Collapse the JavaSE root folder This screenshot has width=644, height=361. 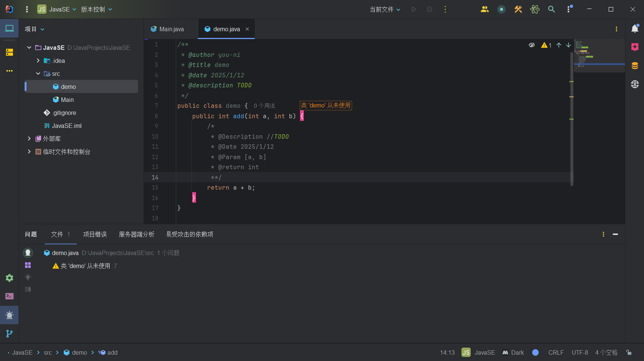tap(29, 48)
